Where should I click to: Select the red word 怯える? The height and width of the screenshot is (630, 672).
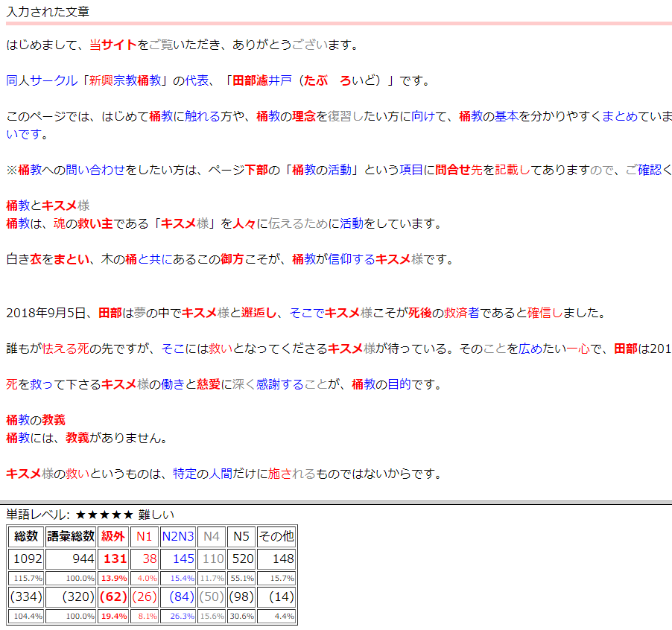coord(60,349)
